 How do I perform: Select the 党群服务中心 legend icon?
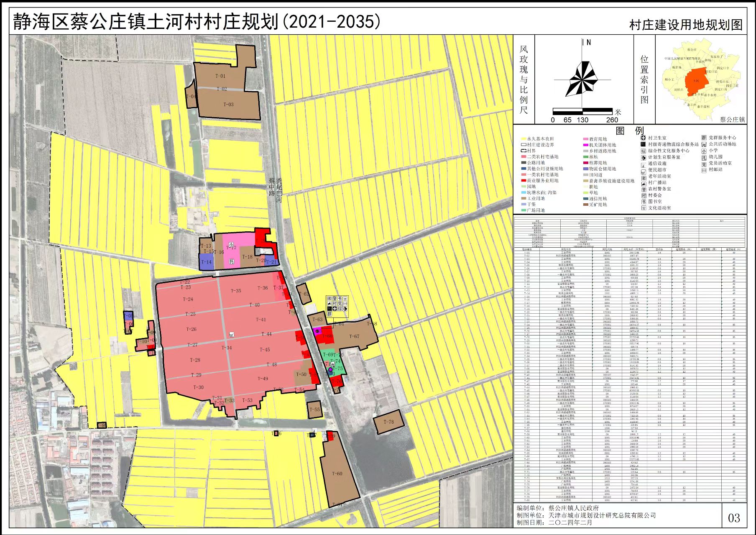704,138
